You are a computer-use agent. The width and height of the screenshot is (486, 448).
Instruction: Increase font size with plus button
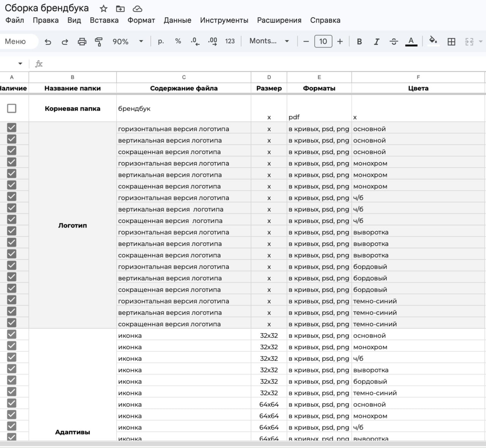pyautogui.click(x=340, y=41)
